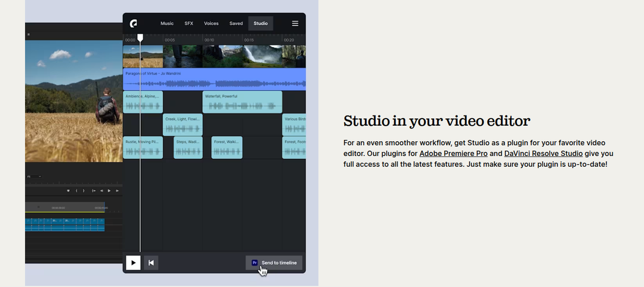644x287 pixels.
Task: Click the Studio in your video editor heading
Action: 436,121
